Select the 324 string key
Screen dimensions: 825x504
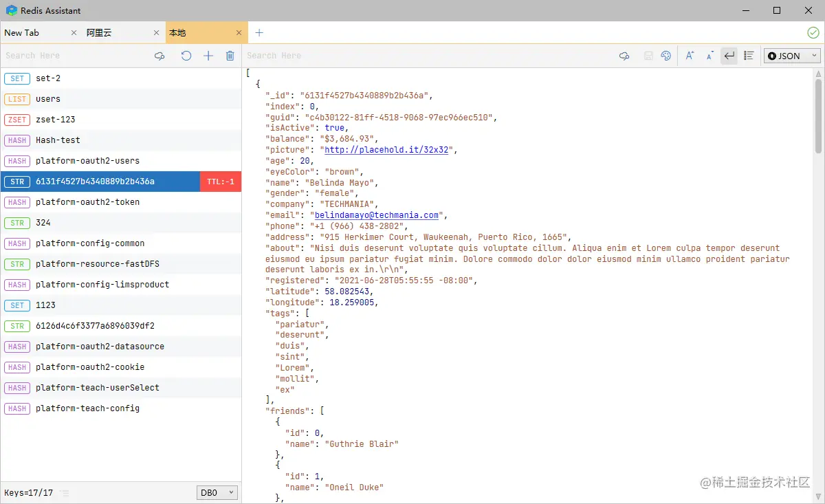120,223
